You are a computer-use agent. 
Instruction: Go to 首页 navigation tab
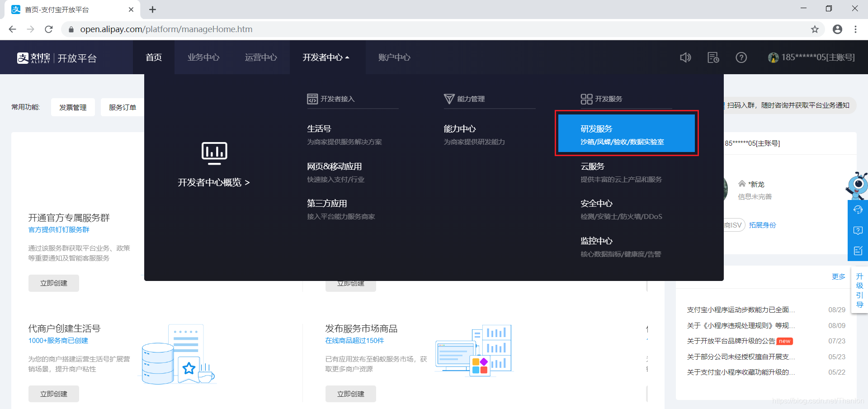[154, 57]
